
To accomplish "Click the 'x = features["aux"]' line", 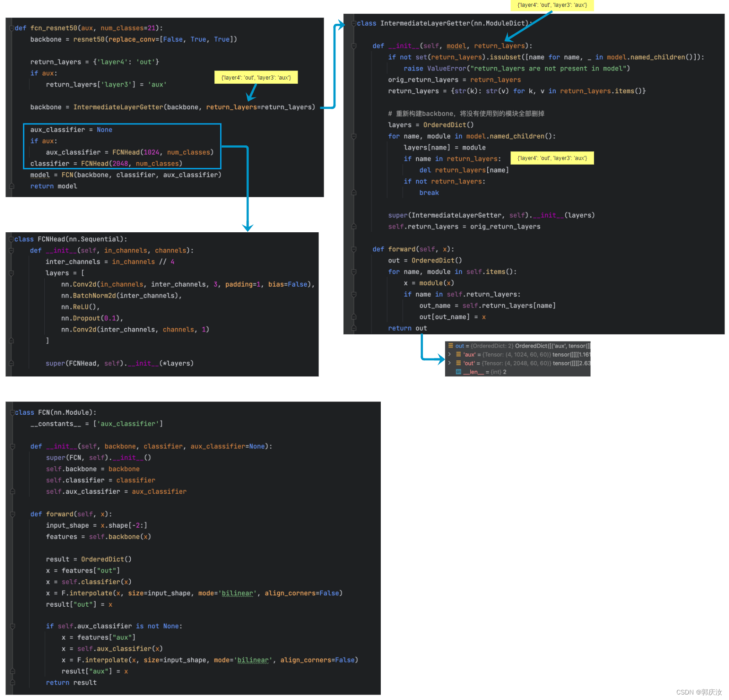I will click(x=98, y=637).
